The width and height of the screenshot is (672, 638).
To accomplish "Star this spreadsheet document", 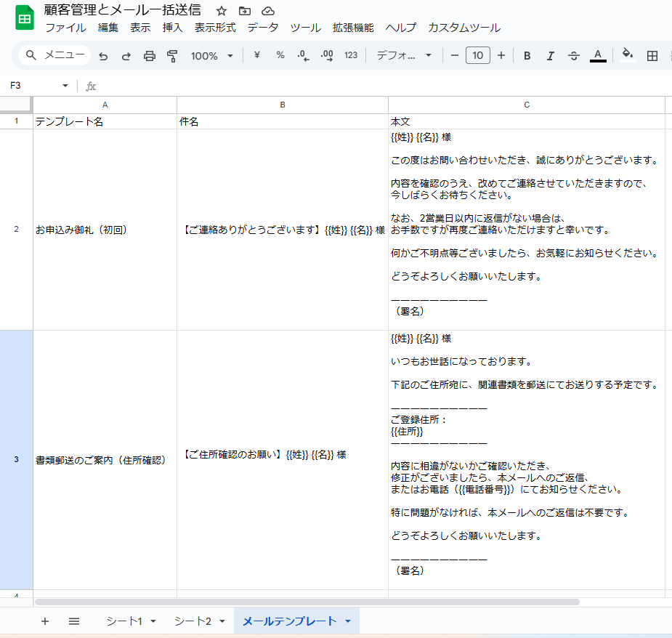I will 222,11.
